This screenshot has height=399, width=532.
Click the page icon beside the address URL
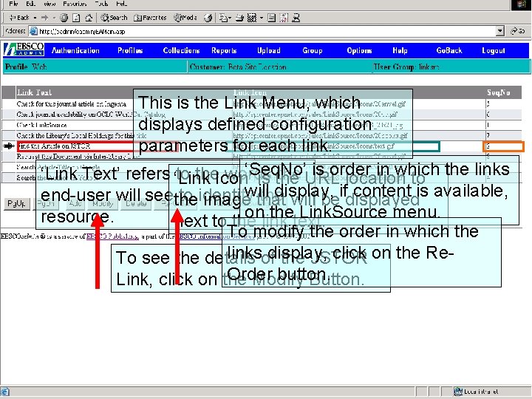[x=33, y=31]
